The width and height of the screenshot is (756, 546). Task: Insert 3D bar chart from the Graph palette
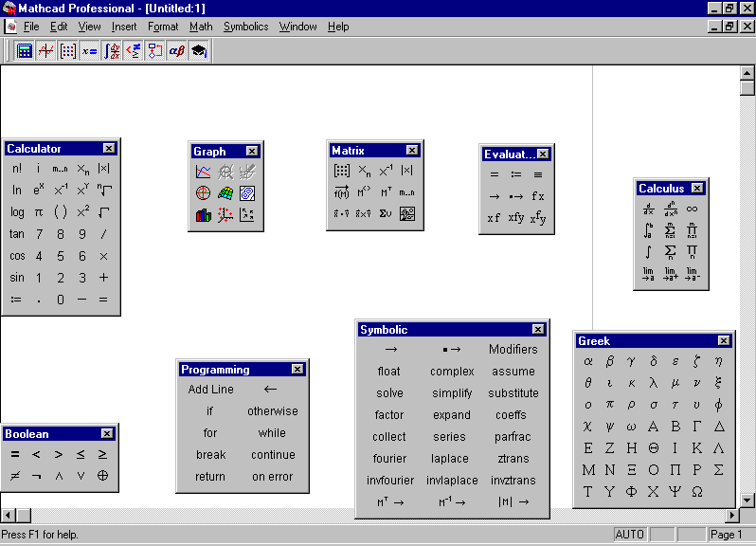[x=204, y=215]
